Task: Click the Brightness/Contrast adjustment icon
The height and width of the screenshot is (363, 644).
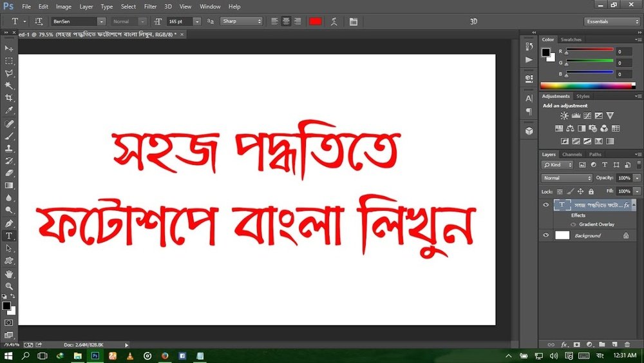Action: (x=564, y=115)
